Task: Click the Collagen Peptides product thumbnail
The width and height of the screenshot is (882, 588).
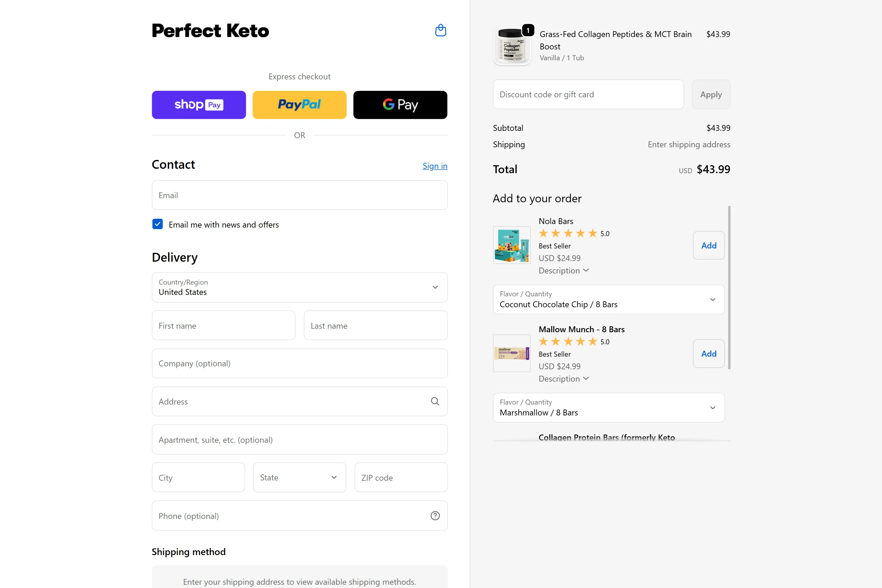Action: tap(512, 46)
